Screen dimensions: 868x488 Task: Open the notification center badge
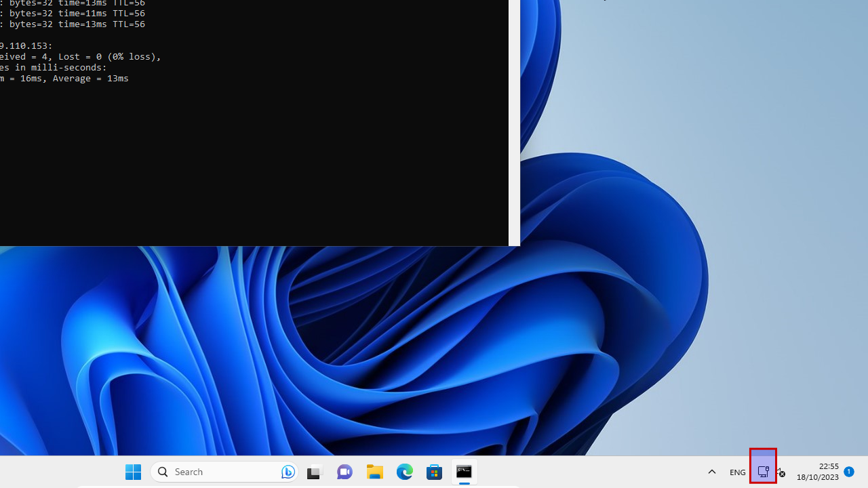849,472
